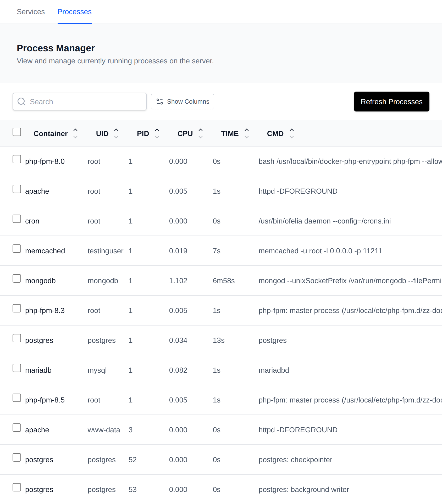Check the php-fpm-8.3 row checkbox

pos(17,308)
